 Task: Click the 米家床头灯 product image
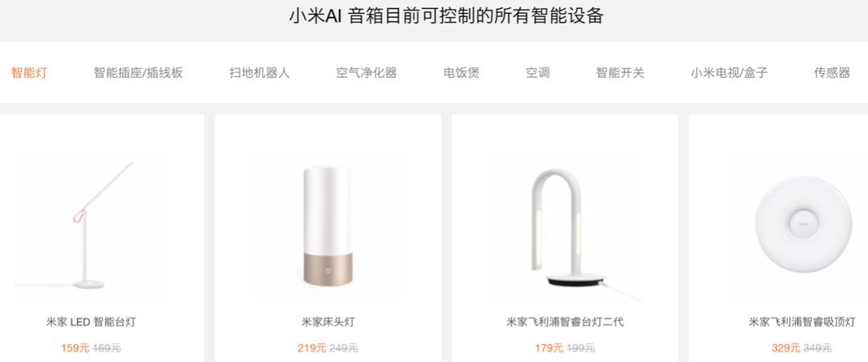[x=328, y=226]
